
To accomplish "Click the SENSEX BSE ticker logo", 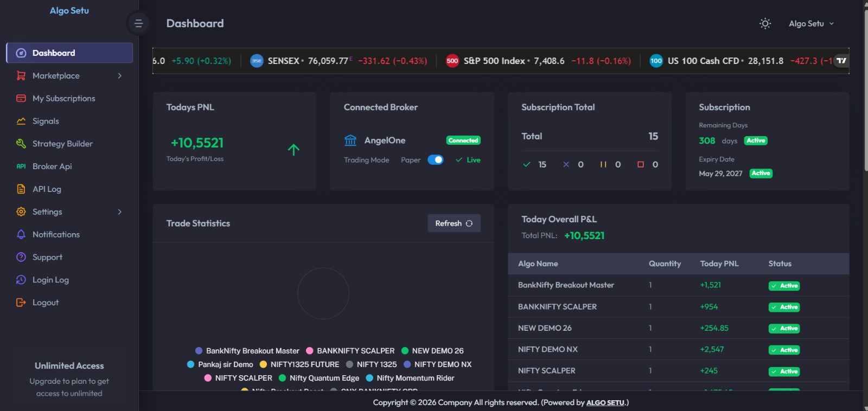I will tap(257, 61).
